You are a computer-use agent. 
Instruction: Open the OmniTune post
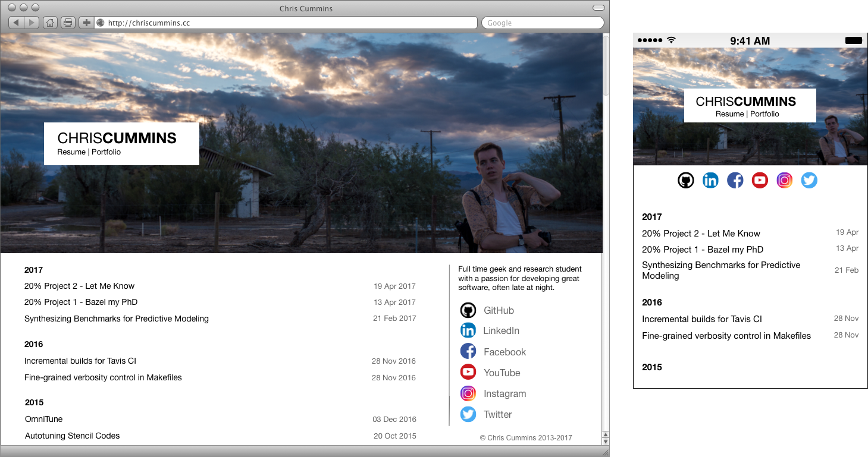(43, 419)
